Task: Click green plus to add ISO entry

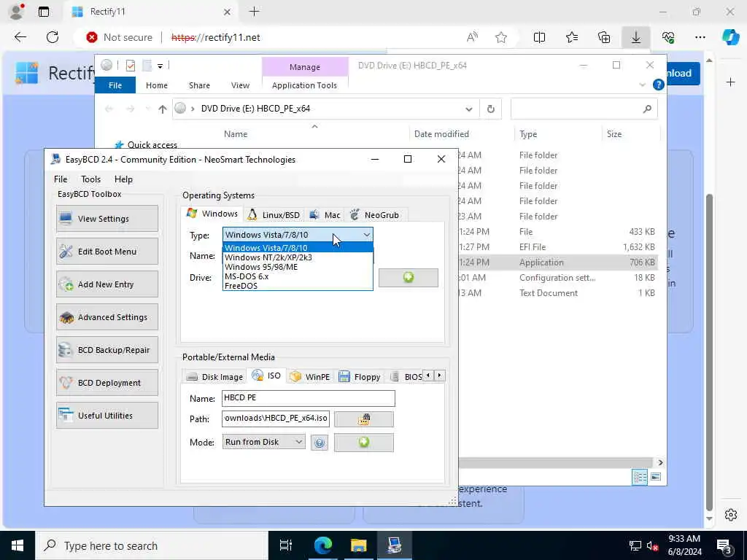Action: coord(364,442)
